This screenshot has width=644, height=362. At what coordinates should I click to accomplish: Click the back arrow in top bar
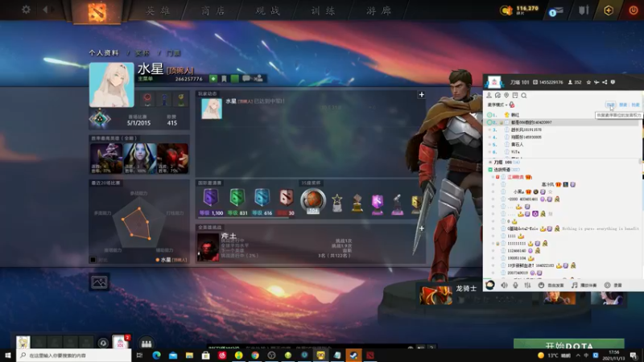(x=46, y=10)
